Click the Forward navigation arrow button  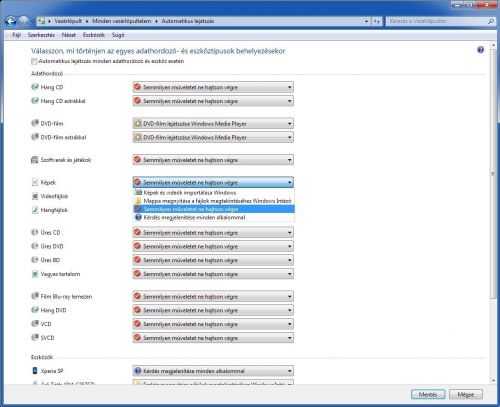(24, 21)
